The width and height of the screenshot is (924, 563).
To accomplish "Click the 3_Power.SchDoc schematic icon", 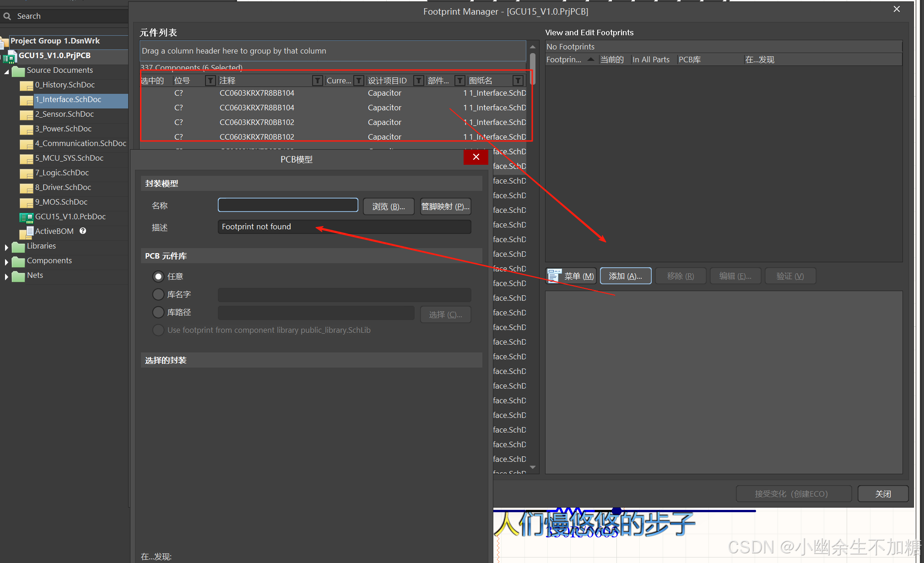I will 27,130.
